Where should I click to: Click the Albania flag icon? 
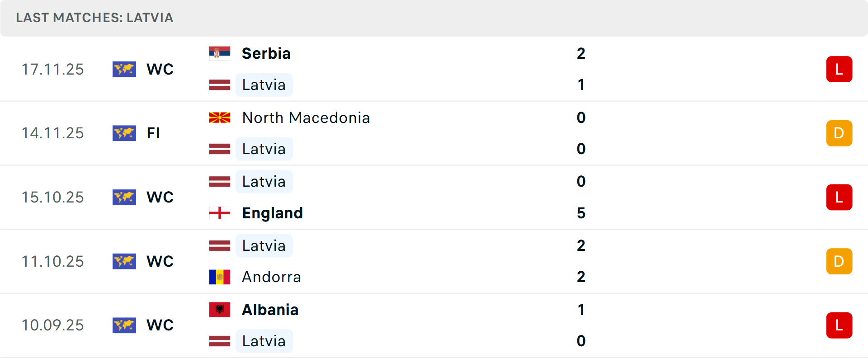[220, 310]
